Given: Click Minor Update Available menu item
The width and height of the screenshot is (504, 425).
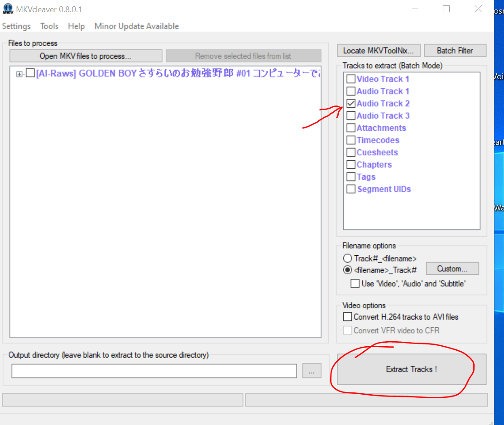Looking at the screenshot, I should (137, 26).
